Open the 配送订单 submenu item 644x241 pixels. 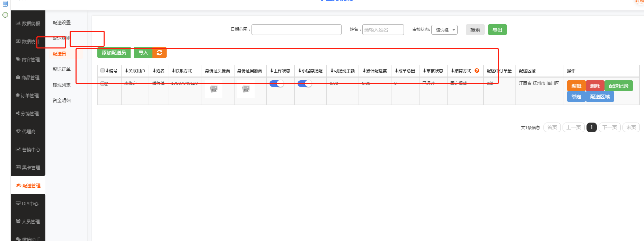62,69
